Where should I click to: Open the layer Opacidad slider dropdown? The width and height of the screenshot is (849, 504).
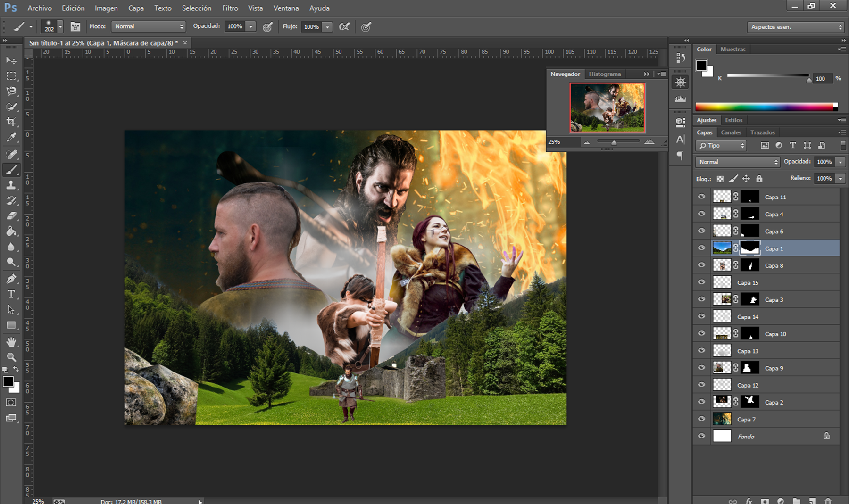click(841, 162)
